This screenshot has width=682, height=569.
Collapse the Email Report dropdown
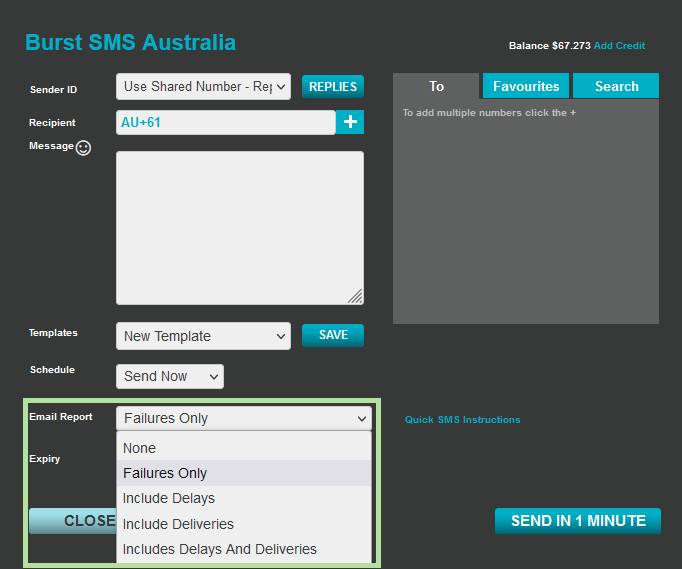point(244,418)
